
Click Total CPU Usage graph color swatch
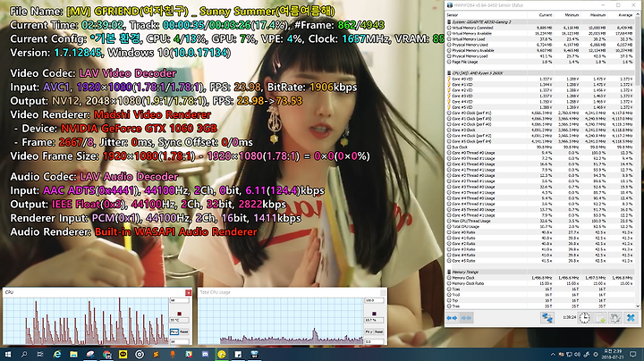point(374,314)
